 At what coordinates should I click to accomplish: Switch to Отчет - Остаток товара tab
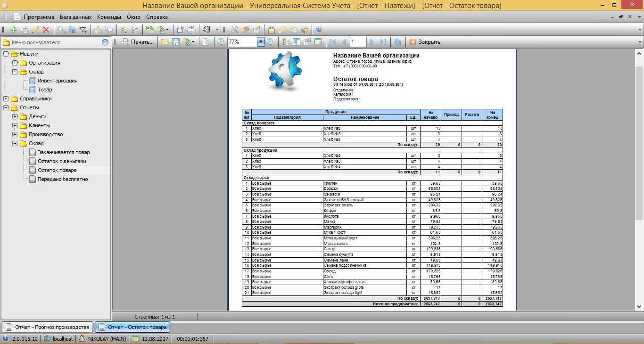click(132, 327)
